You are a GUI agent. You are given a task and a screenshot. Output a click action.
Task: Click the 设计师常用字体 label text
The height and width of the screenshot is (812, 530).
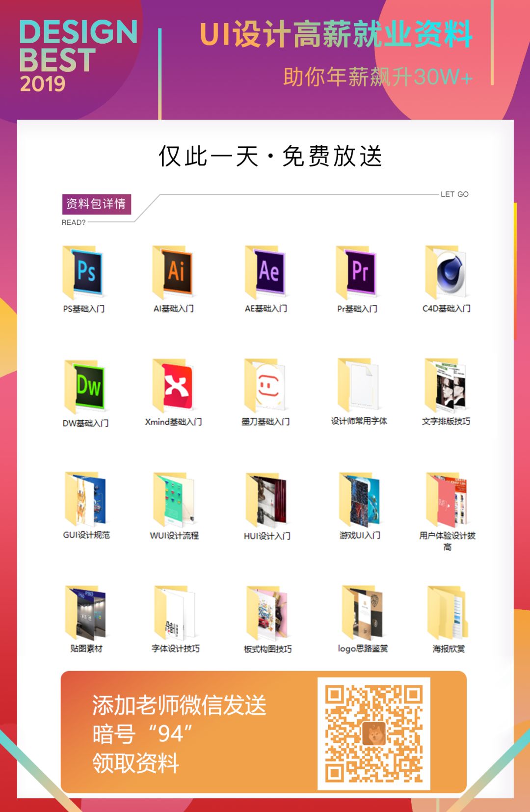tap(359, 421)
